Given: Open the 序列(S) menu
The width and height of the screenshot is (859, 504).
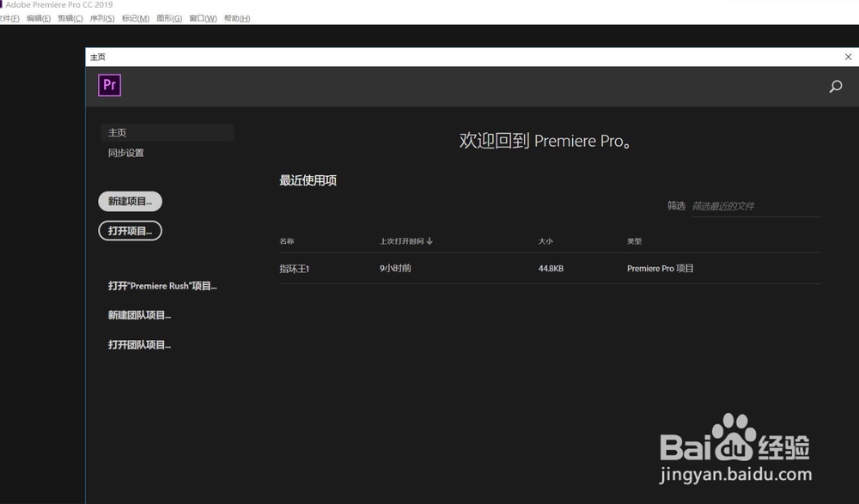Looking at the screenshot, I should [x=102, y=19].
